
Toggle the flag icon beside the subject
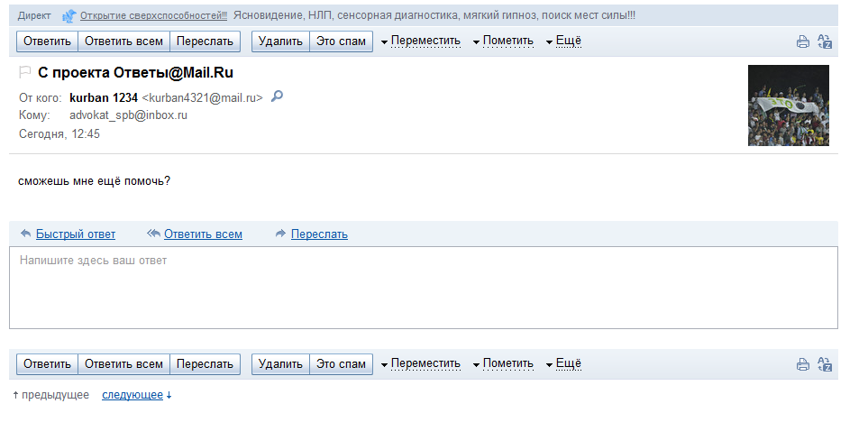(x=25, y=72)
